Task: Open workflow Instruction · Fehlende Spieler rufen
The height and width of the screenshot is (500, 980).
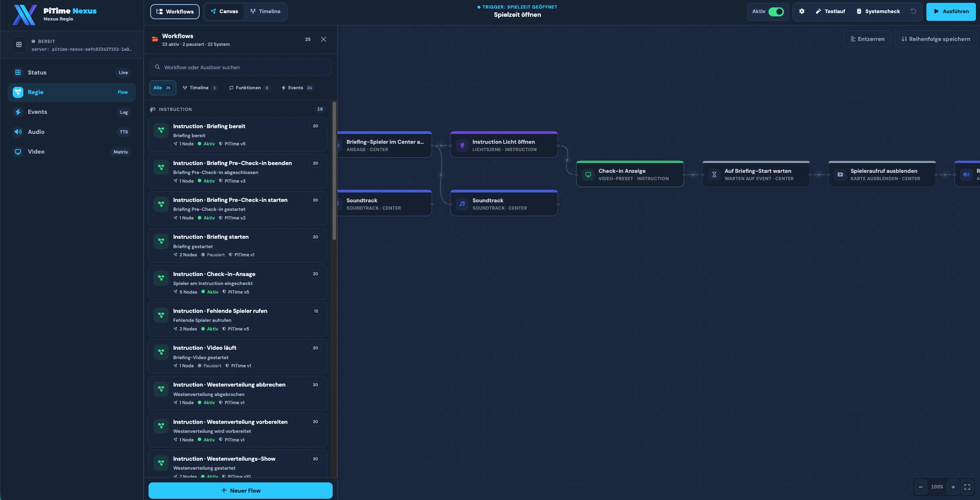Action: (237, 319)
